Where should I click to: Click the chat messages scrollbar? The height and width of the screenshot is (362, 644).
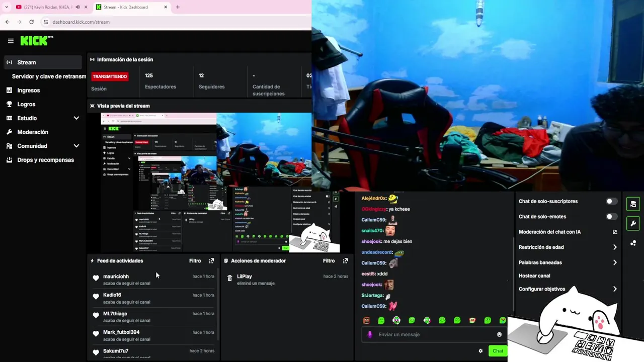coord(513,274)
